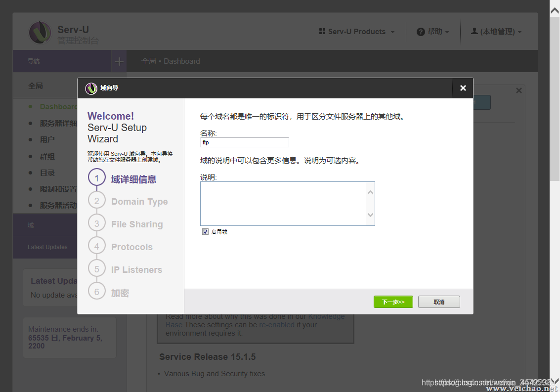The image size is (560, 392).
Task: Close the dashboard notification panel behind dialog
Action: click(x=519, y=91)
